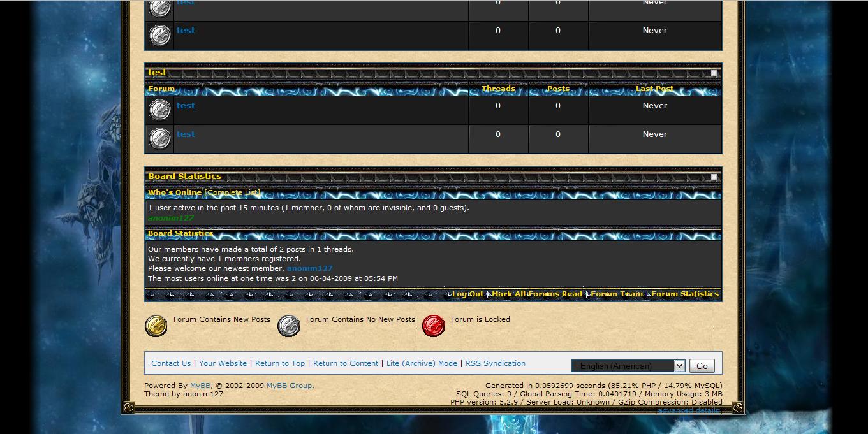The image size is (868, 434).
Task: Click the 'Our members have made a total of 2 posts' line
Action: [251, 249]
